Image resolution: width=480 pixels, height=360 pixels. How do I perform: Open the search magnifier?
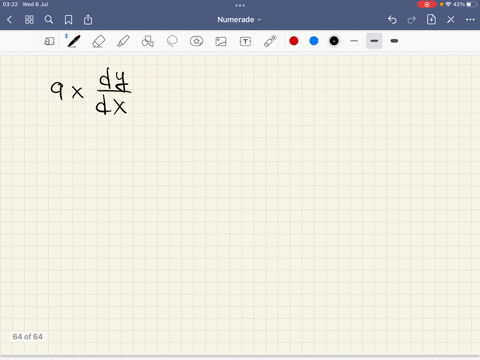pyautogui.click(x=49, y=20)
